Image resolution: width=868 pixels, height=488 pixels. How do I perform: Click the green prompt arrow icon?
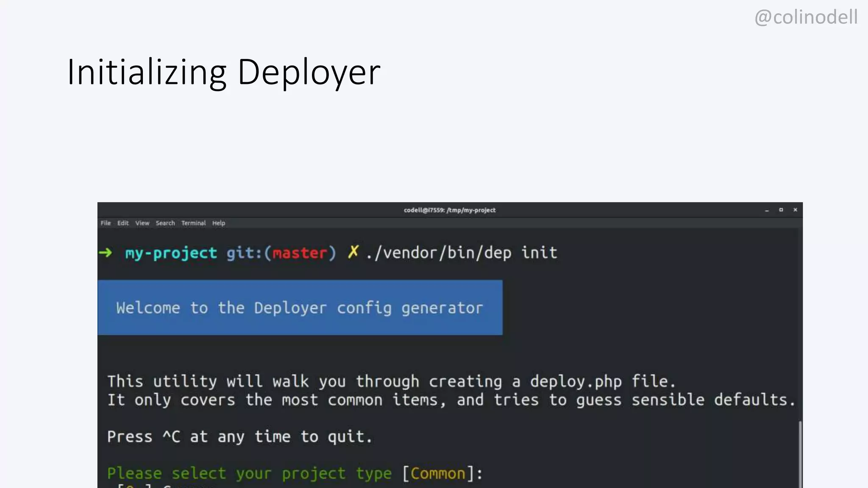[106, 253]
